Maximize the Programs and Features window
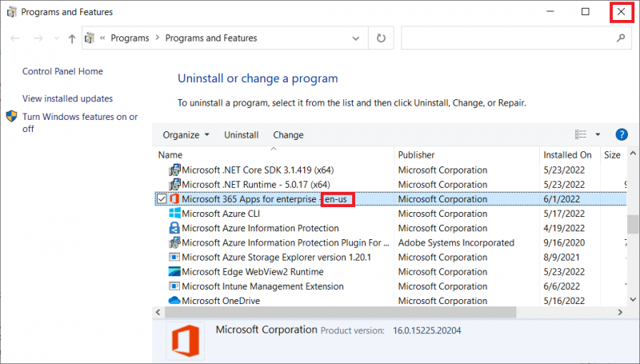Viewport: 640px width, 364px height. 586,11
